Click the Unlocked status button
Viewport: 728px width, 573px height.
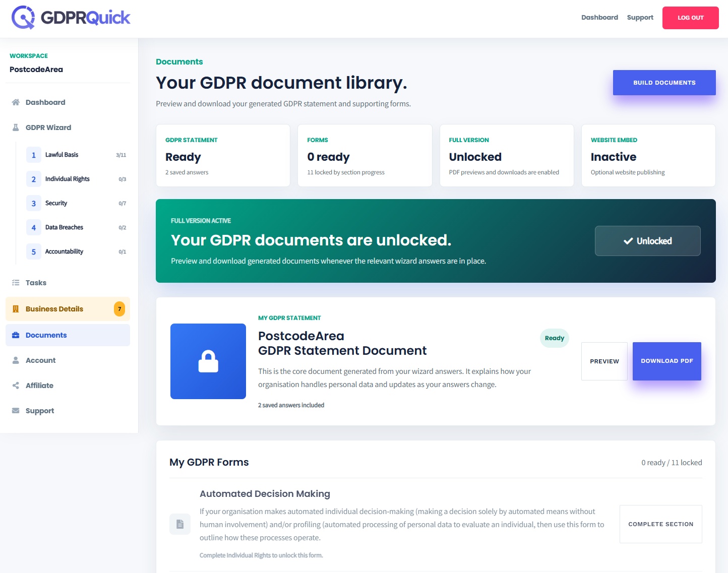(x=647, y=241)
